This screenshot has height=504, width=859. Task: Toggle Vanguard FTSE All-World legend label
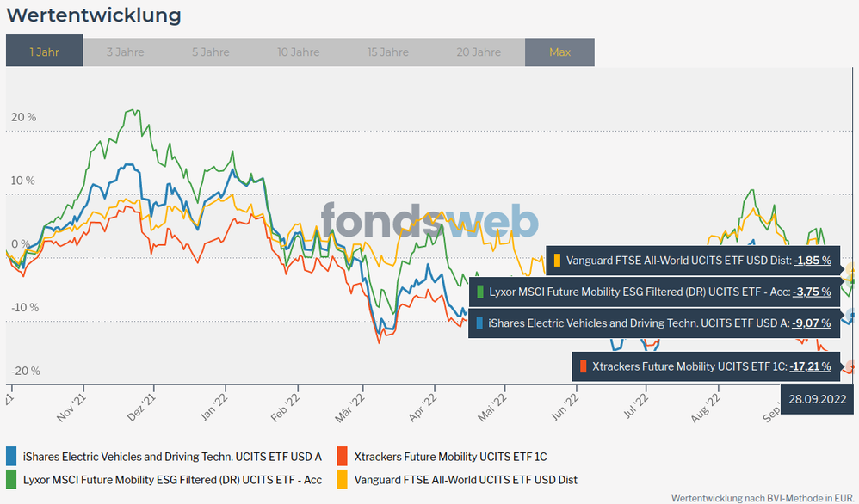click(466, 479)
